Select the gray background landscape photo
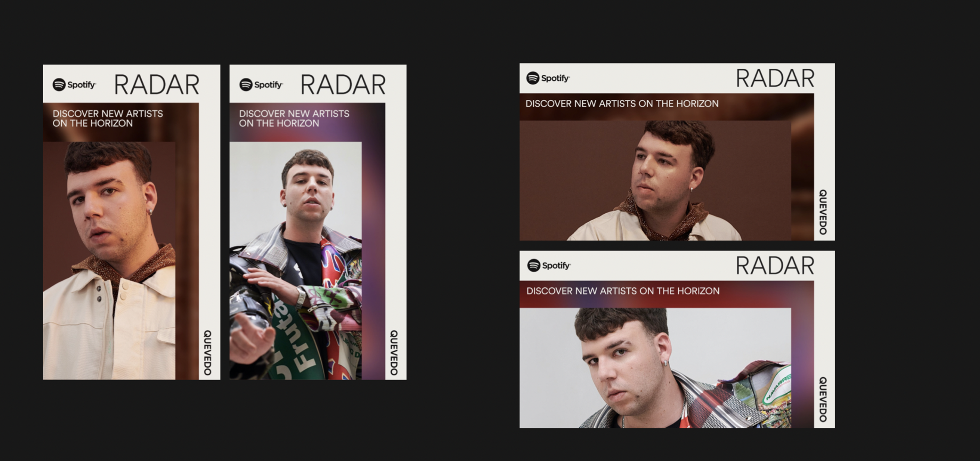This screenshot has height=461, width=980. pos(655,368)
